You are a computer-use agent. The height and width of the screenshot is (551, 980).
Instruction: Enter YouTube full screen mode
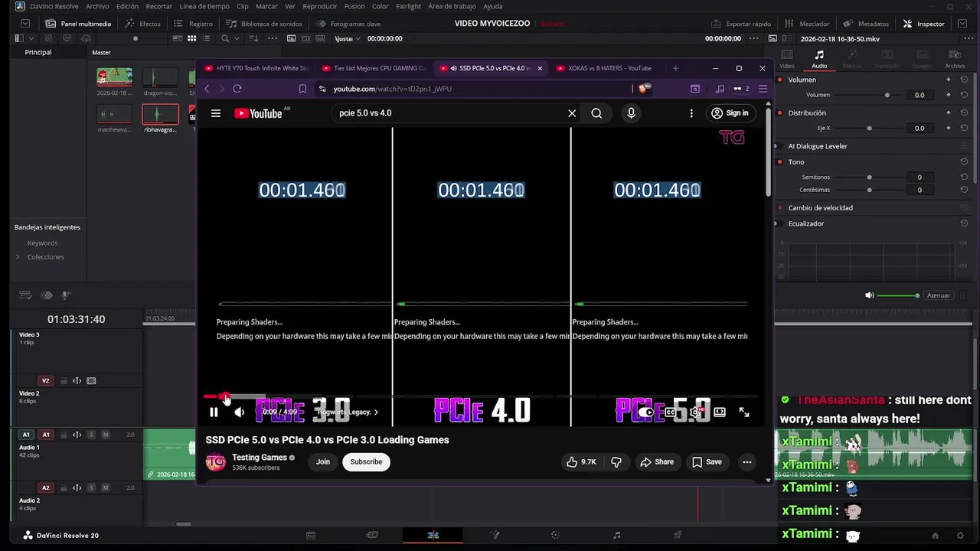tap(743, 412)
